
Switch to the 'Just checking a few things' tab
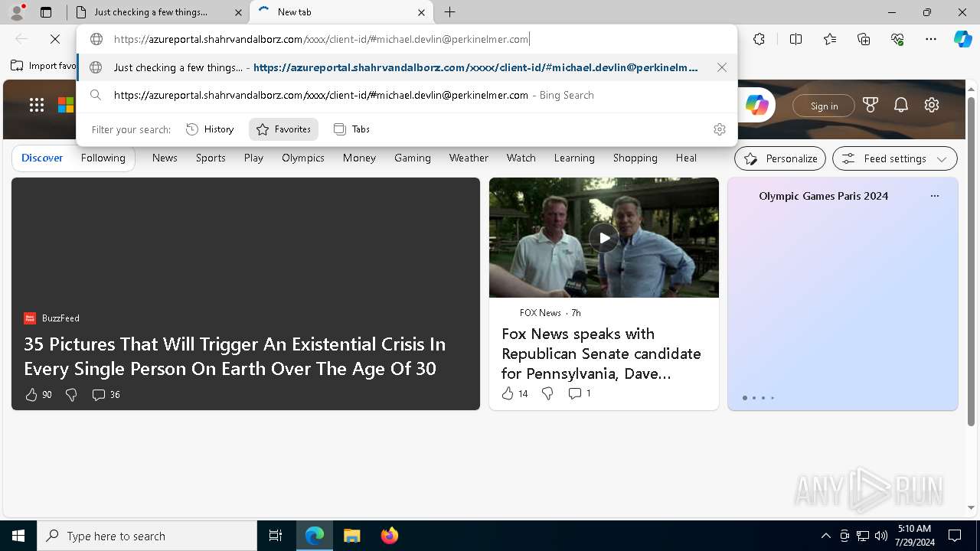pos(158,12)
